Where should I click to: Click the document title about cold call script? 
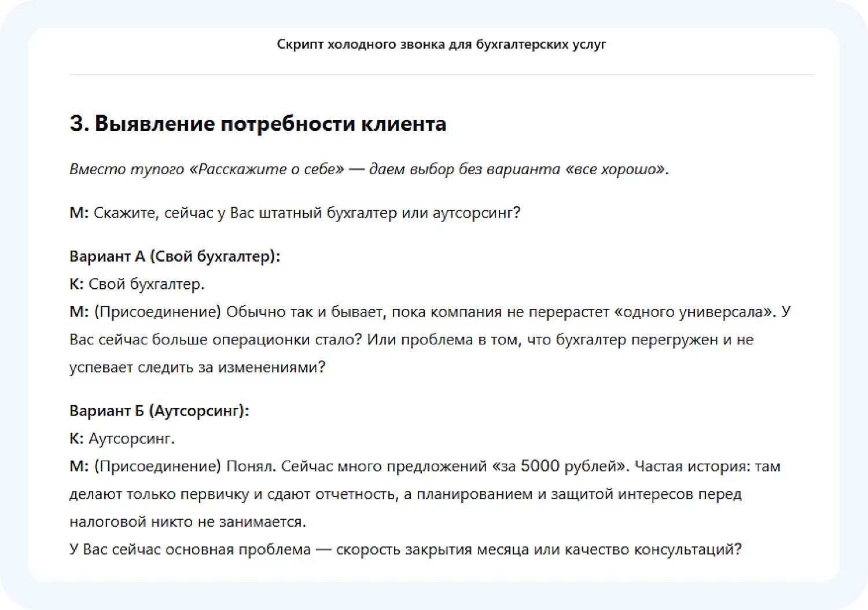pos(442,43)
